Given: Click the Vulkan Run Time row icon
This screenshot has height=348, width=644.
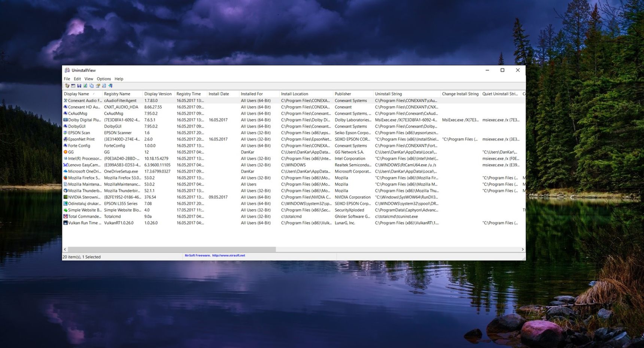Looking at the screenshot, I should click(66, 223).
